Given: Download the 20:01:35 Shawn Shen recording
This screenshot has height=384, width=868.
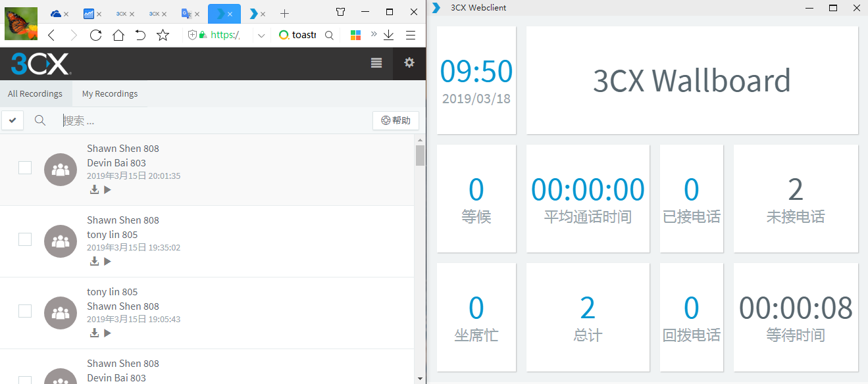Looking at the screenshot, I should (x=94, y=189).
